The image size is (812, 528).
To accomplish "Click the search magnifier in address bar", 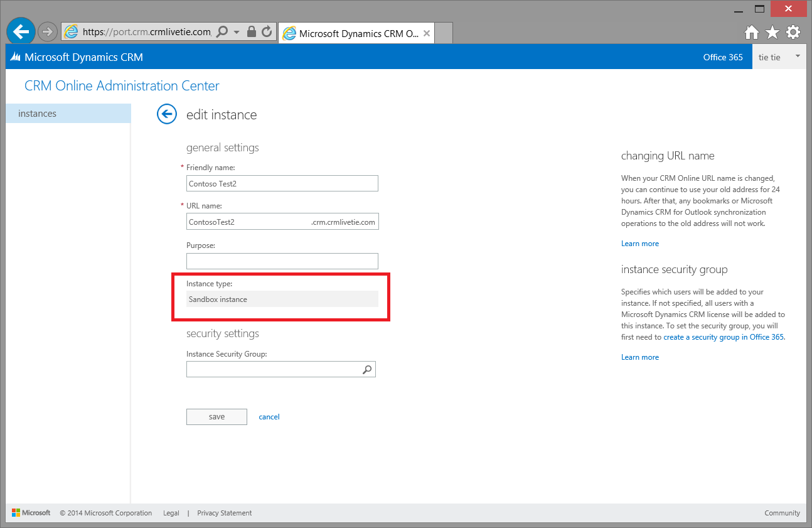I will pyautogui.click(x=222, y=31).
